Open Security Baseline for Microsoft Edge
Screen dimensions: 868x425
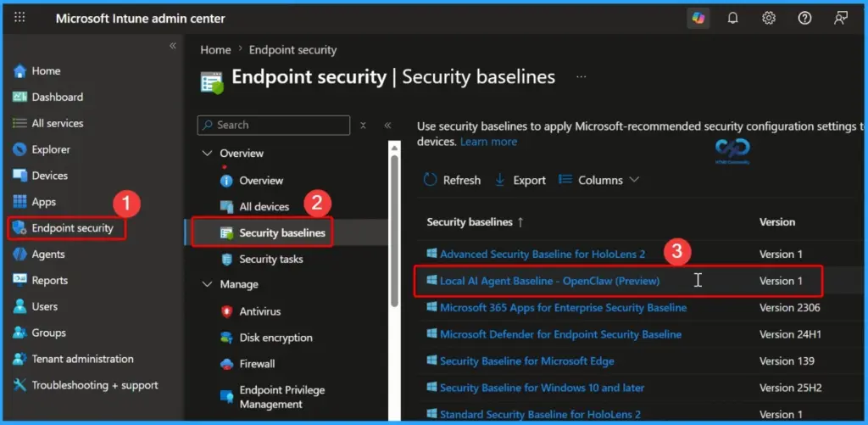[527, 361]
